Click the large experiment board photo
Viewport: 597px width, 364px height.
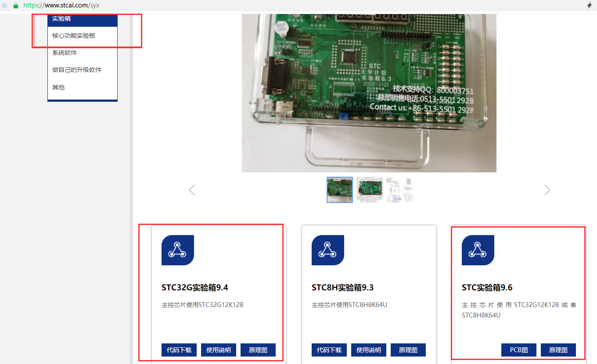click(x=369, y=93)
